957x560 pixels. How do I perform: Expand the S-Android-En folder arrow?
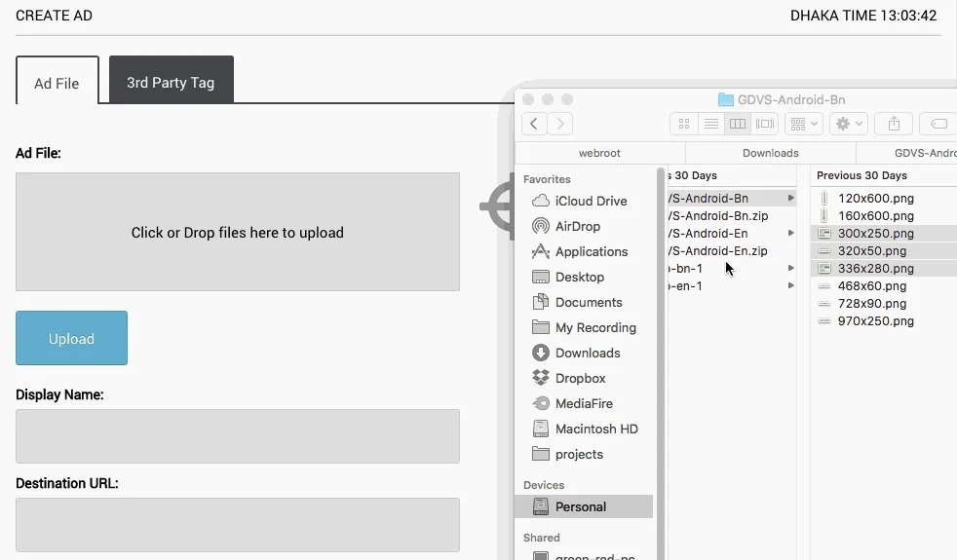coord(791,233)
